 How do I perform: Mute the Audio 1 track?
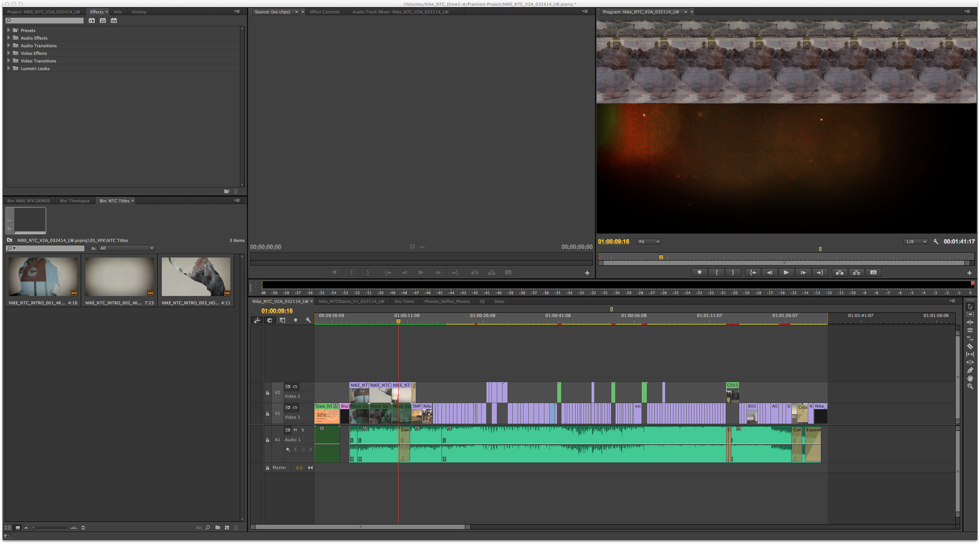pyautogui.click(x=295, y=430)
